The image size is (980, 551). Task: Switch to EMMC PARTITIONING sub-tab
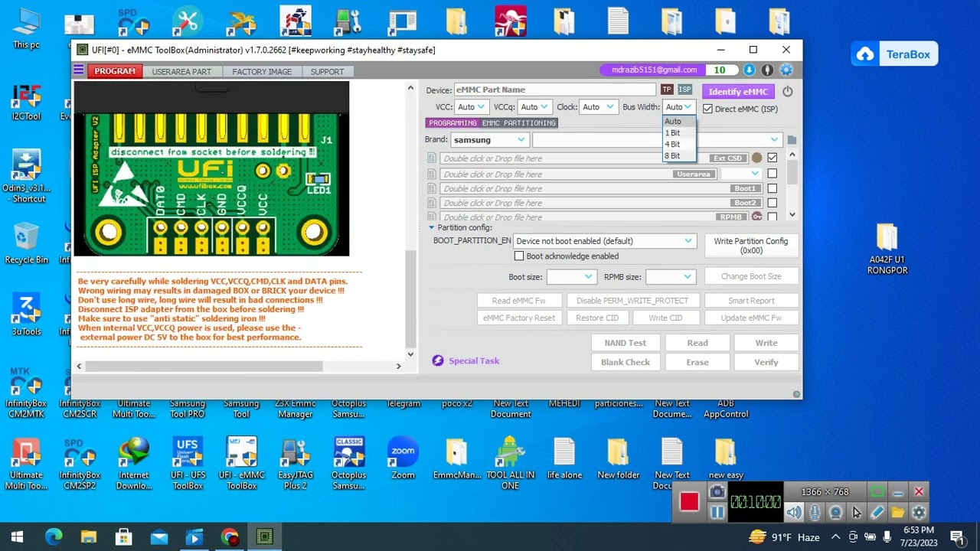click(518, 122)
